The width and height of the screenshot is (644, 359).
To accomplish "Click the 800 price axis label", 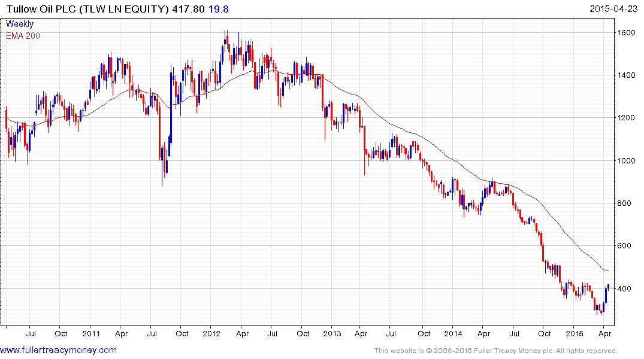I will tap(624, 203).
